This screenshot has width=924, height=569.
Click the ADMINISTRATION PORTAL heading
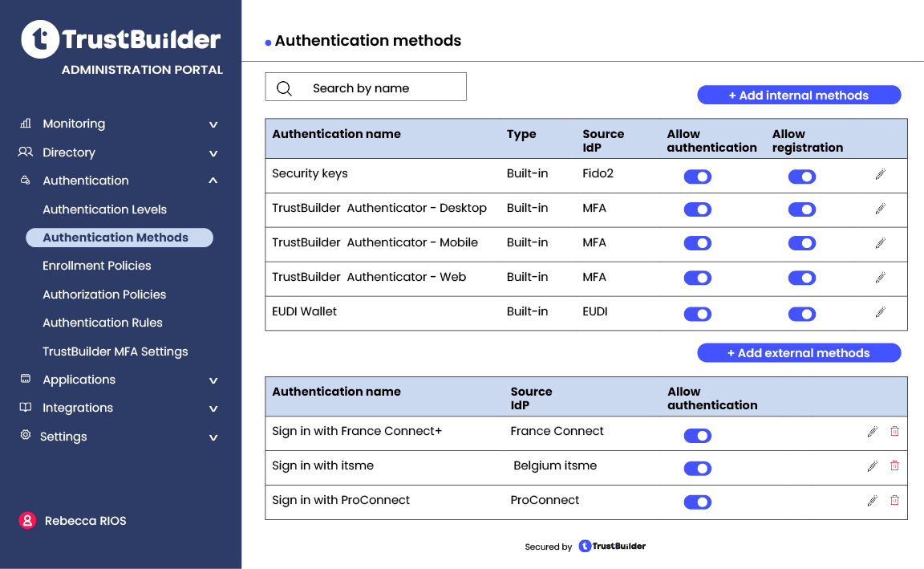pos(142,70)
